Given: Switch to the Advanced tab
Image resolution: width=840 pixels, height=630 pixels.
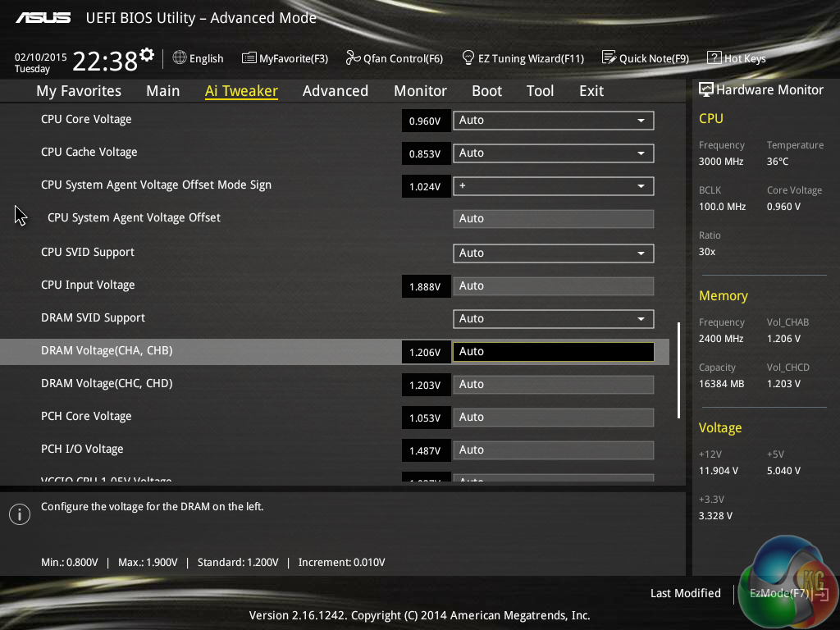Looking at the screenshot, I should (335, 91).
